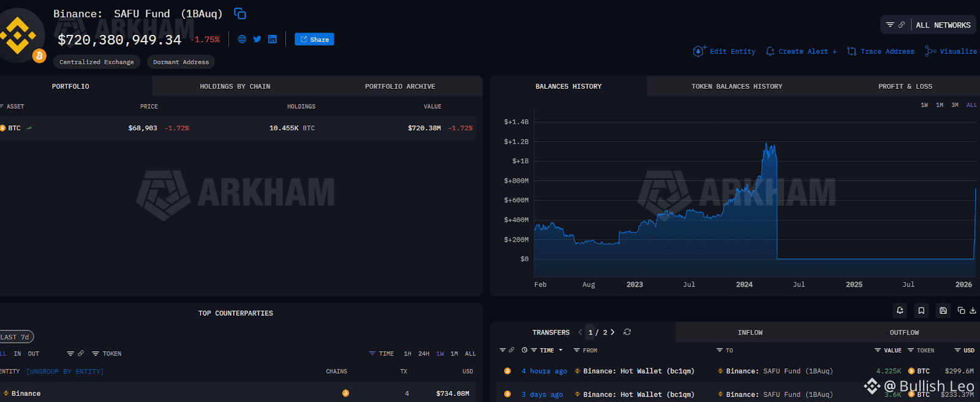
Task: Go to previous transfers page
Action: [580, 332]
